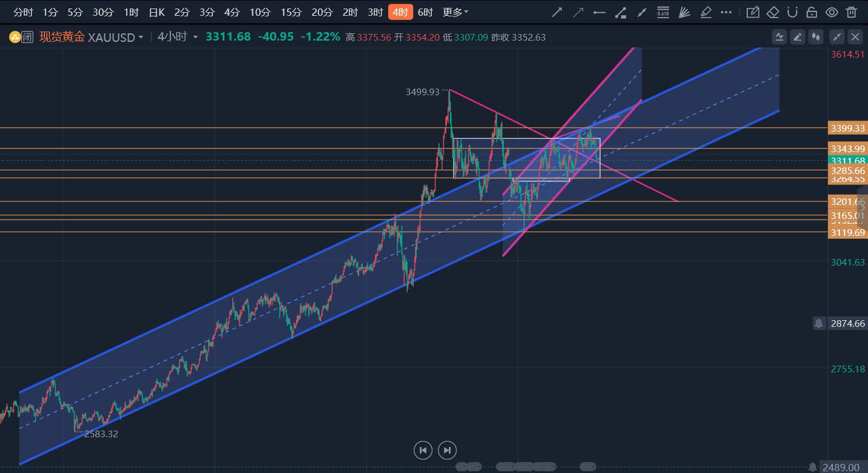Select the eraser tool
This screenshot has height=473, width=868.
point(773,12)
